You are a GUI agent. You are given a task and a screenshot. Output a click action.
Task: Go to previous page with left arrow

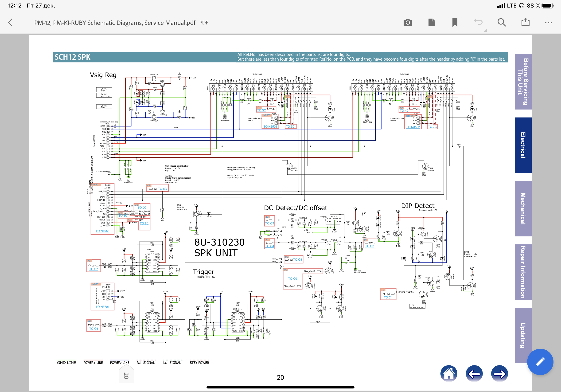point(474,373)
